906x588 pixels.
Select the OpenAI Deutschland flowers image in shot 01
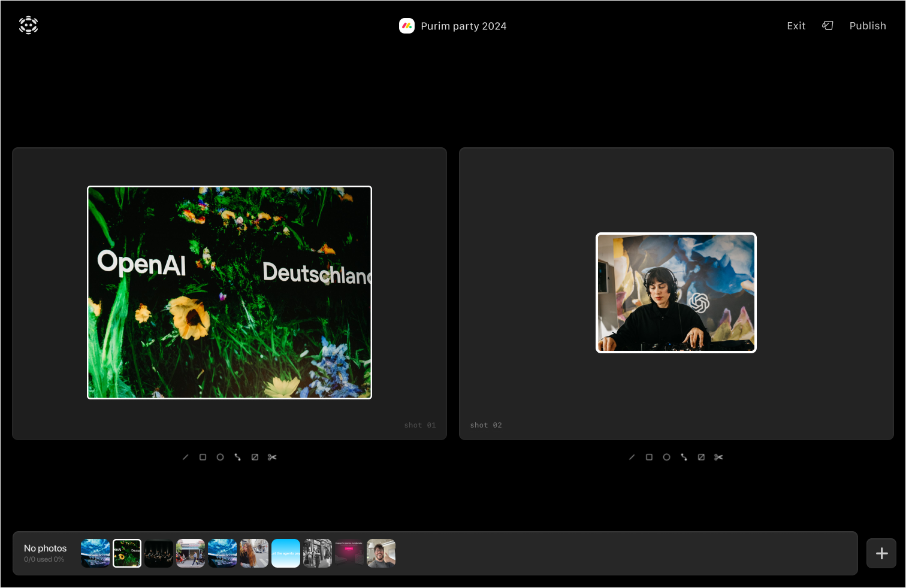tap(229, 293)
